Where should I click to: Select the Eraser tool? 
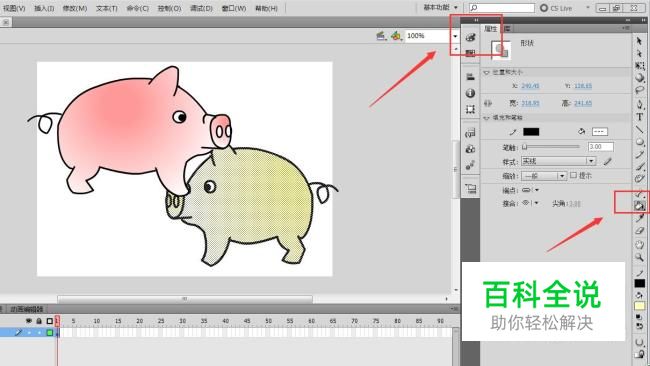click(x=640, y=230)
